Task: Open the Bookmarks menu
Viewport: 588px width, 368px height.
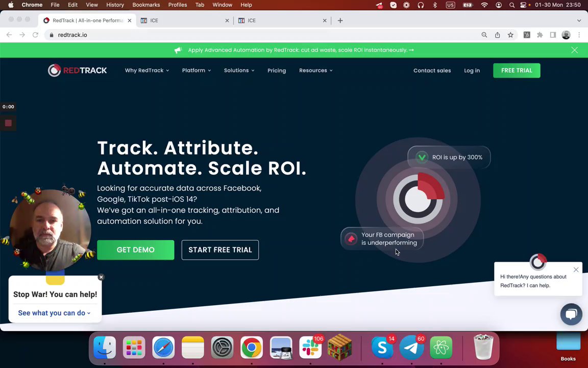Action: click(x=146, y=5)
